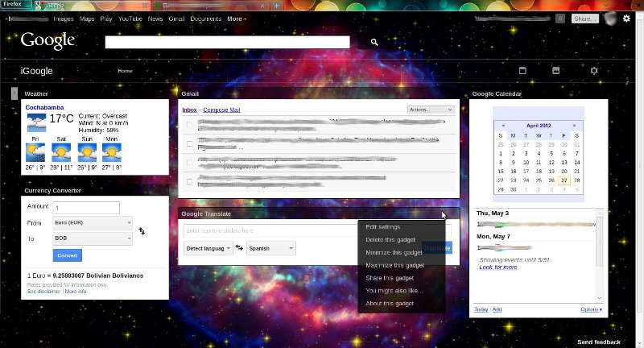Choose Delete this gadget
The width and height of the screenshot is (644, 348).
click(390, 239)
